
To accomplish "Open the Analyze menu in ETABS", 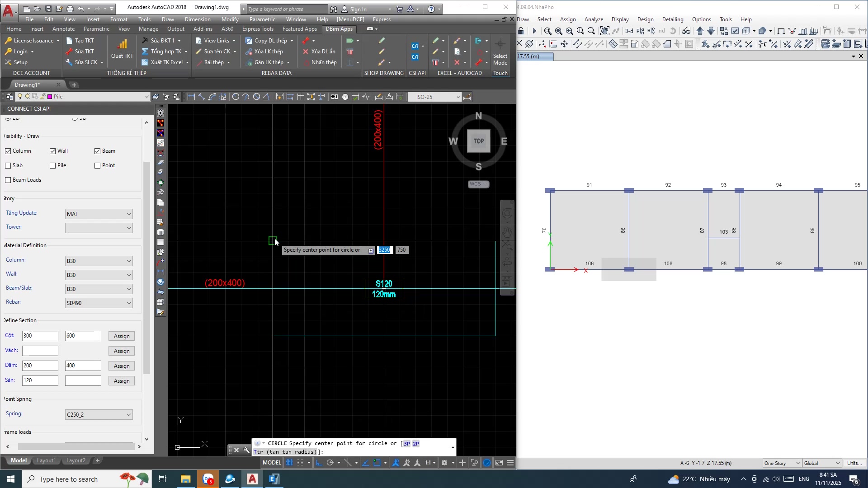I will pyautogui.click(x=594, y=19).
